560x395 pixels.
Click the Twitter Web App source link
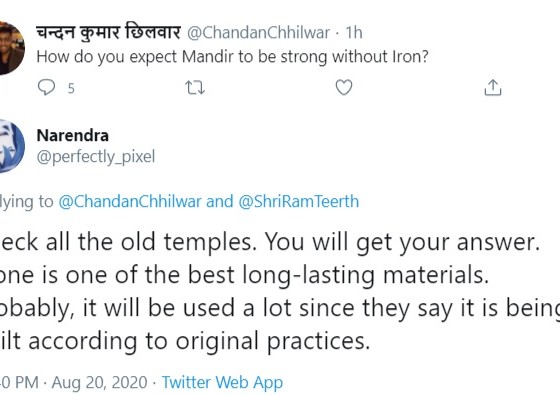(222, 382)
